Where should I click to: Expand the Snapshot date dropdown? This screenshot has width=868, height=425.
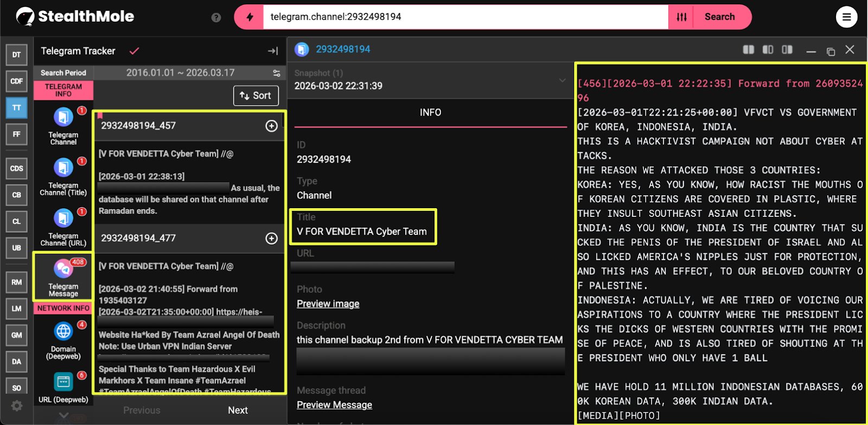pyautogui.click(x=562, y=80)
